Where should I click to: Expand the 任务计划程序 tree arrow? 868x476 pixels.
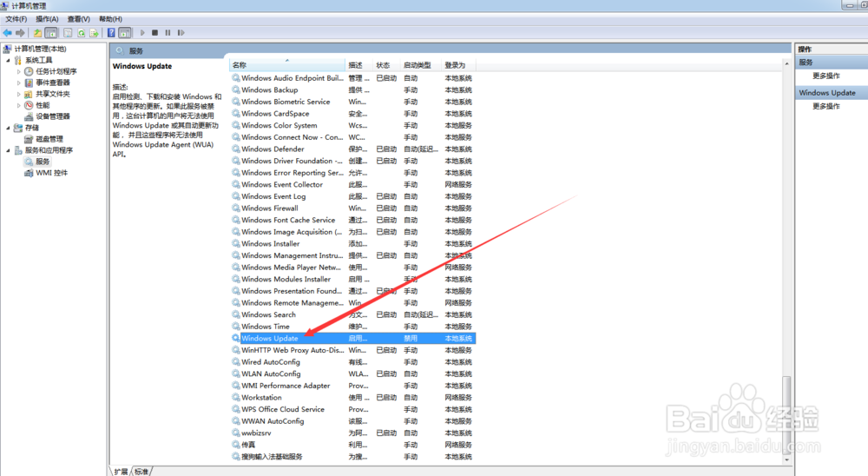point(19,71)
